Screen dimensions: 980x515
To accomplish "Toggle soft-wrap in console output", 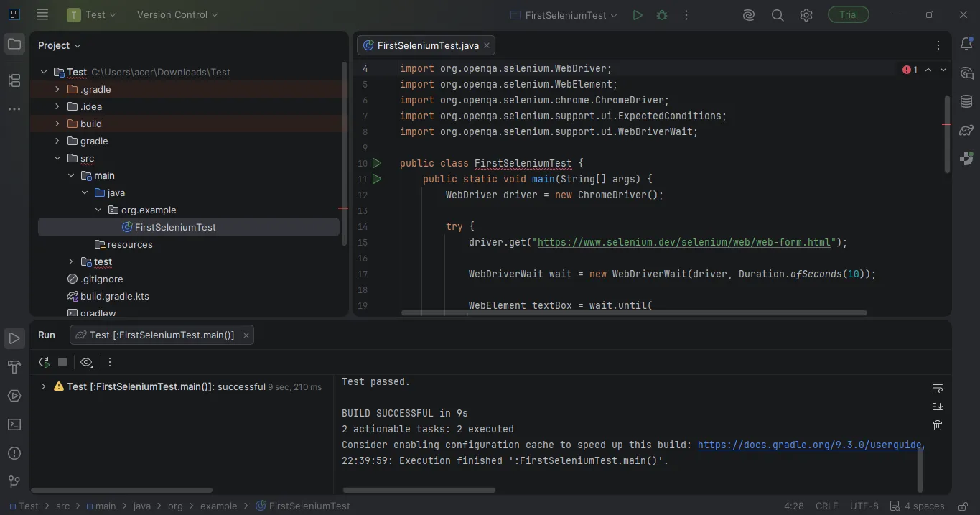I will click(x=938, y=388).
